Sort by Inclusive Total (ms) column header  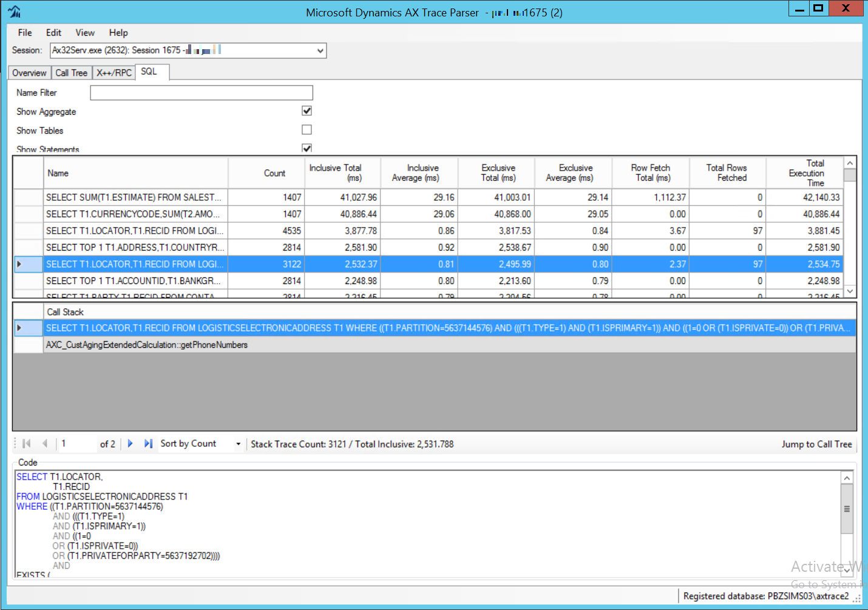[x=343, y=173]
